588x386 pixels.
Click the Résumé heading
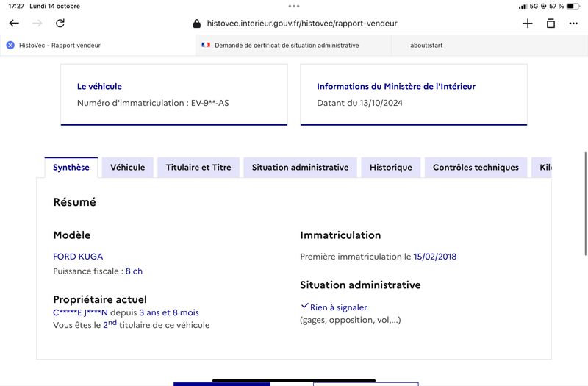point(75,202)
